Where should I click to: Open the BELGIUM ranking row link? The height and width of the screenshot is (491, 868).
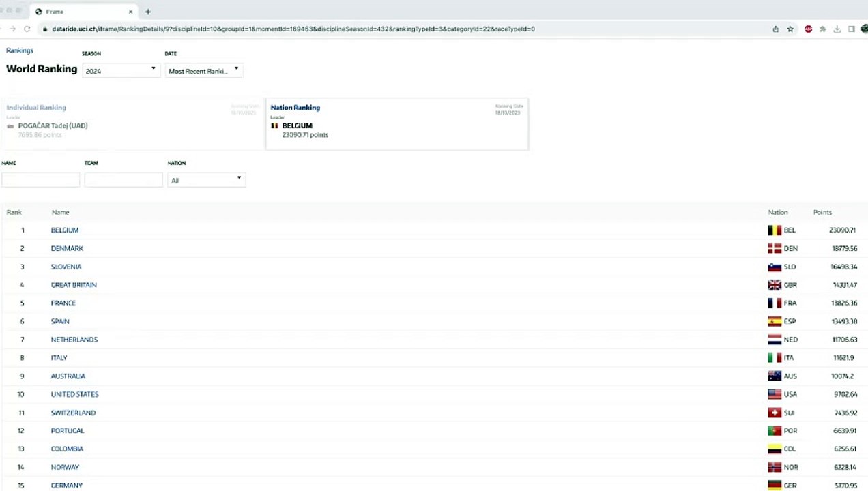coord(65,230)
